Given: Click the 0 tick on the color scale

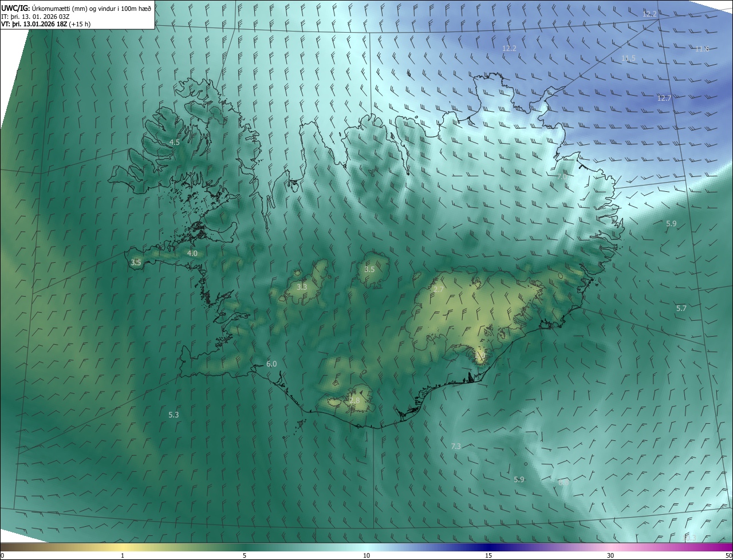Looking at the screenshot, I should (2, 555).
